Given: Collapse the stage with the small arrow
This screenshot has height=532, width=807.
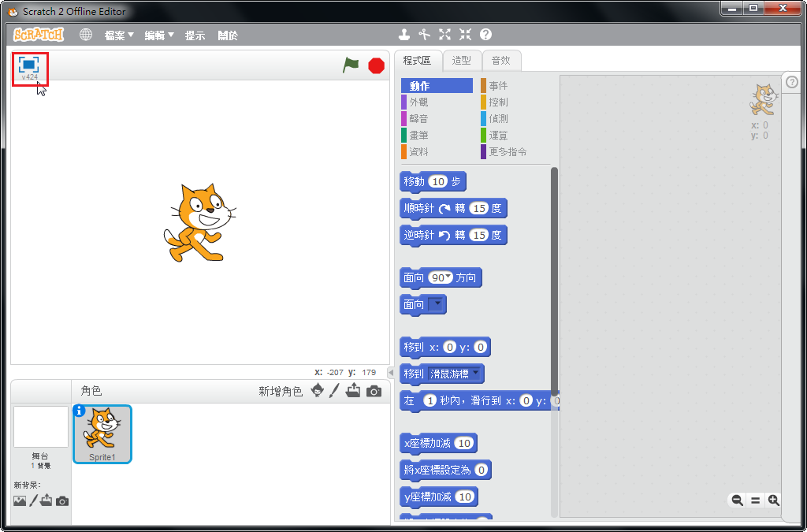Looking at the screenshot, I should (391, 373).
